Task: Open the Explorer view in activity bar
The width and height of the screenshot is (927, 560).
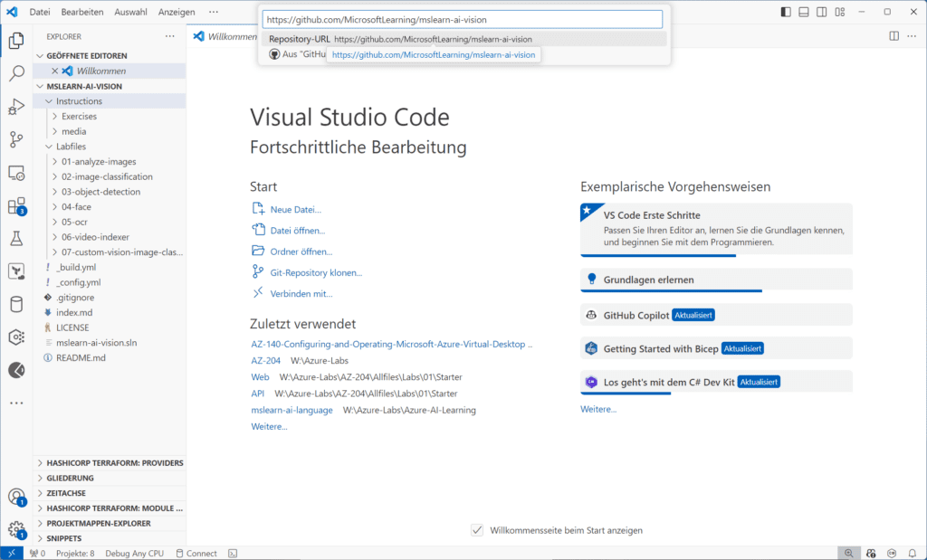Action: click(x=16, y=41)
